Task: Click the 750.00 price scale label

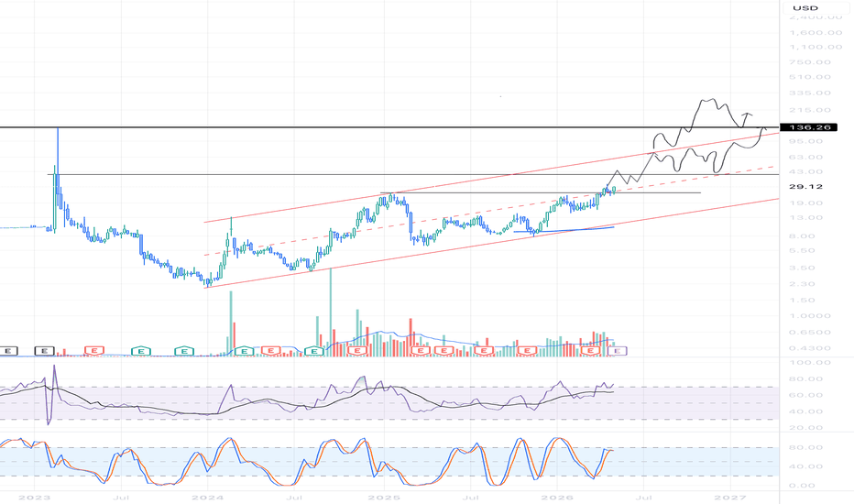Action: pos(808,61)
